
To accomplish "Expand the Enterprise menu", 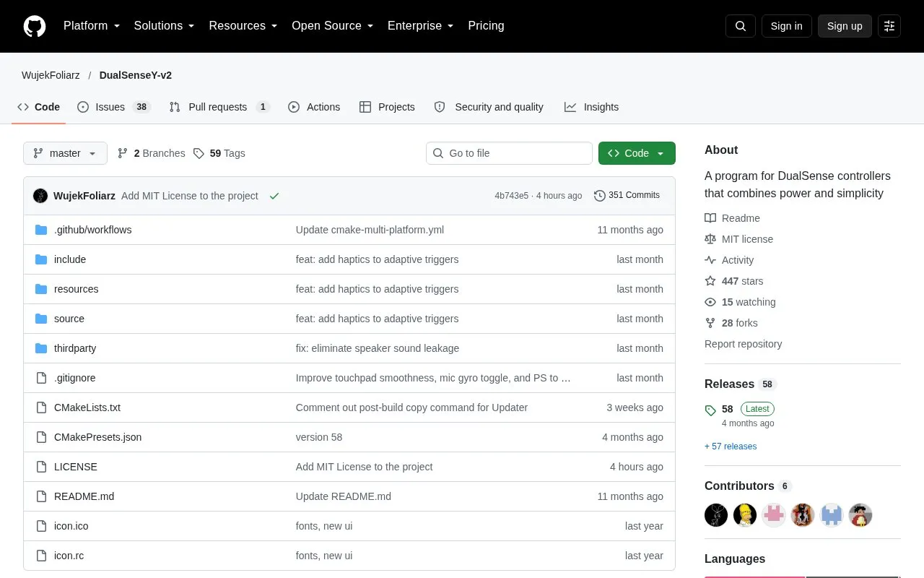I will pos(421,26).
